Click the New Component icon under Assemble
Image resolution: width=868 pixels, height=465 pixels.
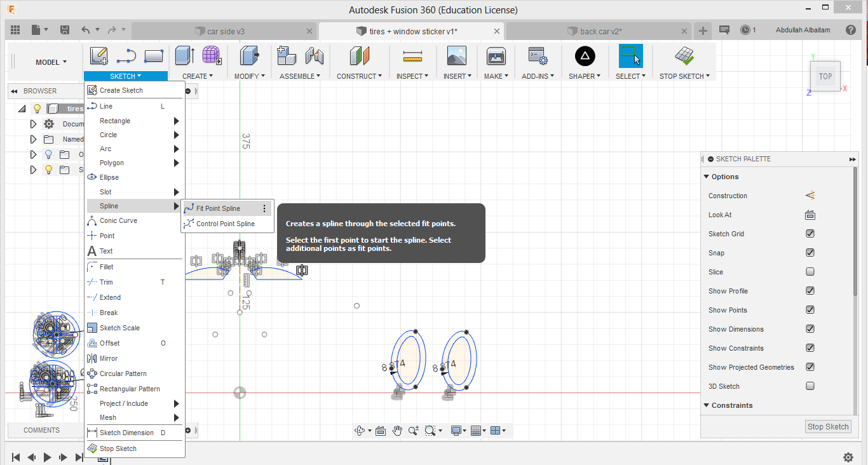(287, 56)
